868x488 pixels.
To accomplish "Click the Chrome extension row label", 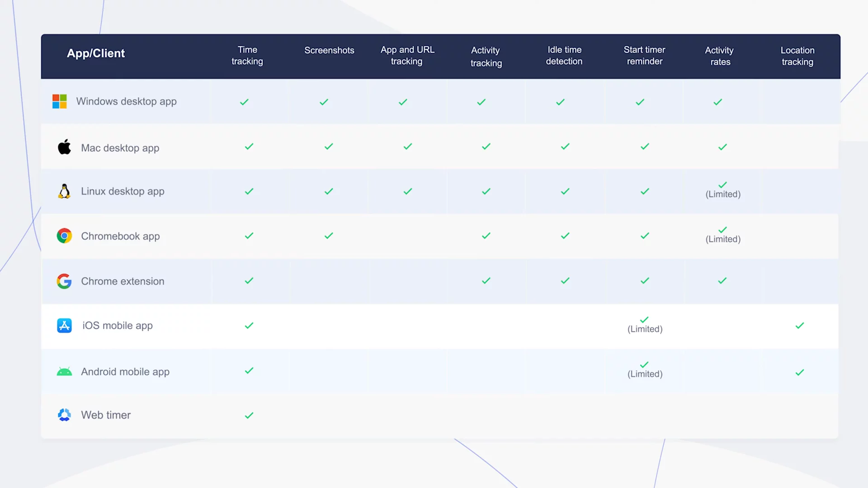I will 123,281.
